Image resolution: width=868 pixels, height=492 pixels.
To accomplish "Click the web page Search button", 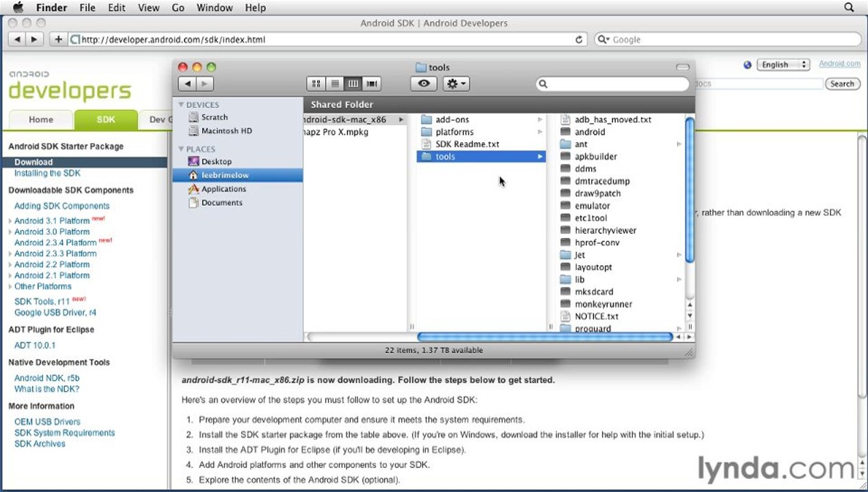I will tap(842, 84).
